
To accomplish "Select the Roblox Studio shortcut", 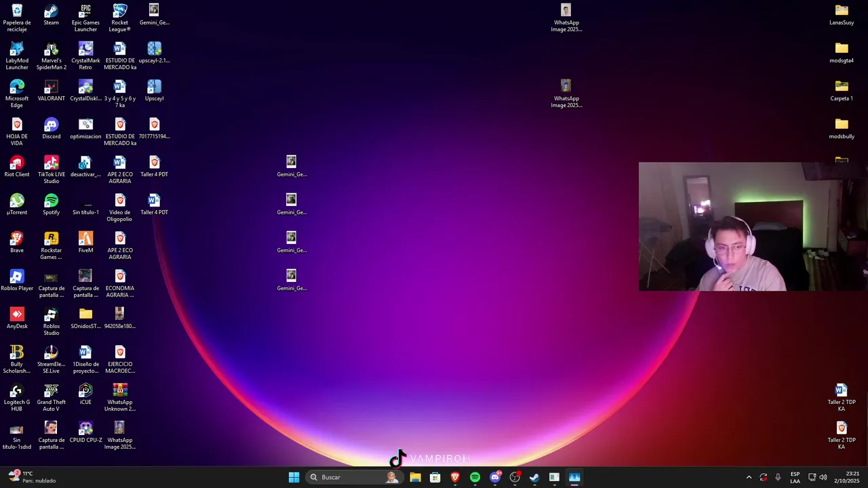I will click(51, 322).
